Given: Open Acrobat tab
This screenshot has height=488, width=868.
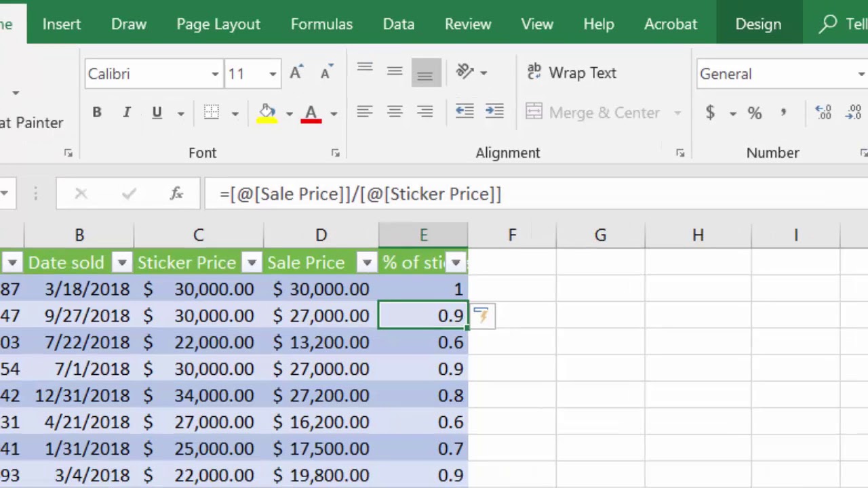Looking at the screenshot, I should (671, 24).
